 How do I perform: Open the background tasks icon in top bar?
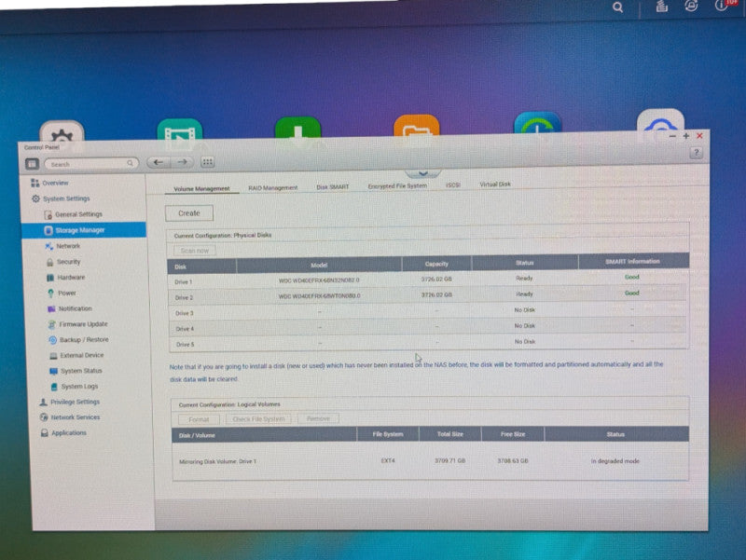(x=662, y=7)
